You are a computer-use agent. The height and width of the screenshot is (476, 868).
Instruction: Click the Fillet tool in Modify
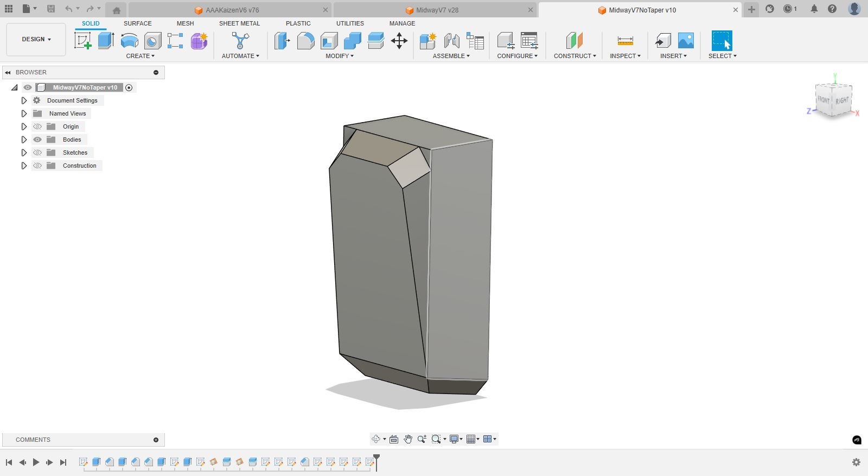pos(305,41)
